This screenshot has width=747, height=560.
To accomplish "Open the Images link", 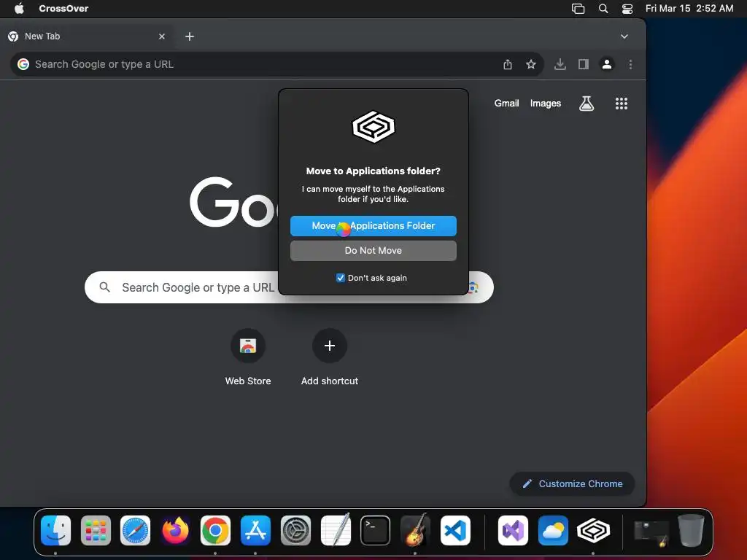I will coord(546,104).
